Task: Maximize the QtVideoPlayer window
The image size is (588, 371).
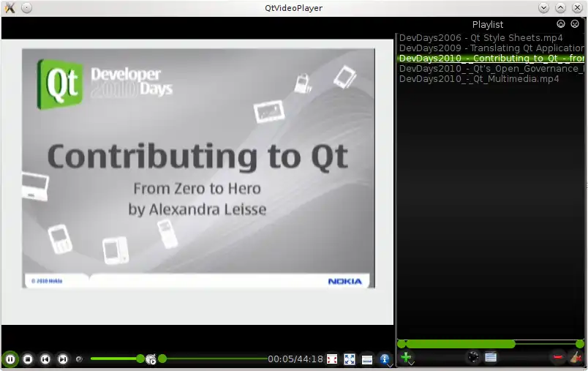Action: click(560, 8)
